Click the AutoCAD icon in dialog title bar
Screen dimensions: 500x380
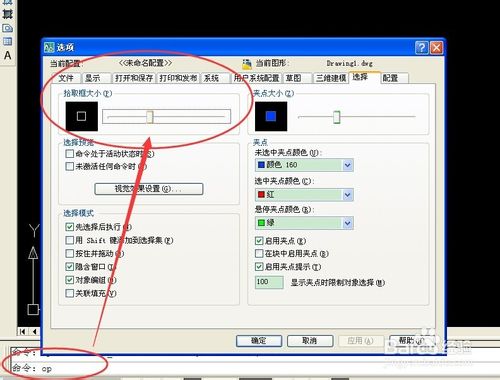pyautogui.click(x=49, y=47)
